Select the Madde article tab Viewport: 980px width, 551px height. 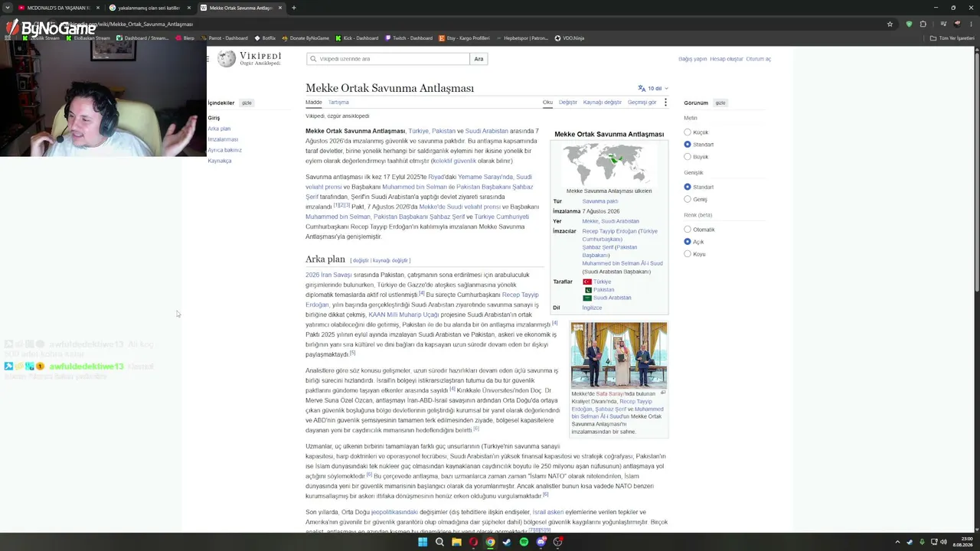314,102
